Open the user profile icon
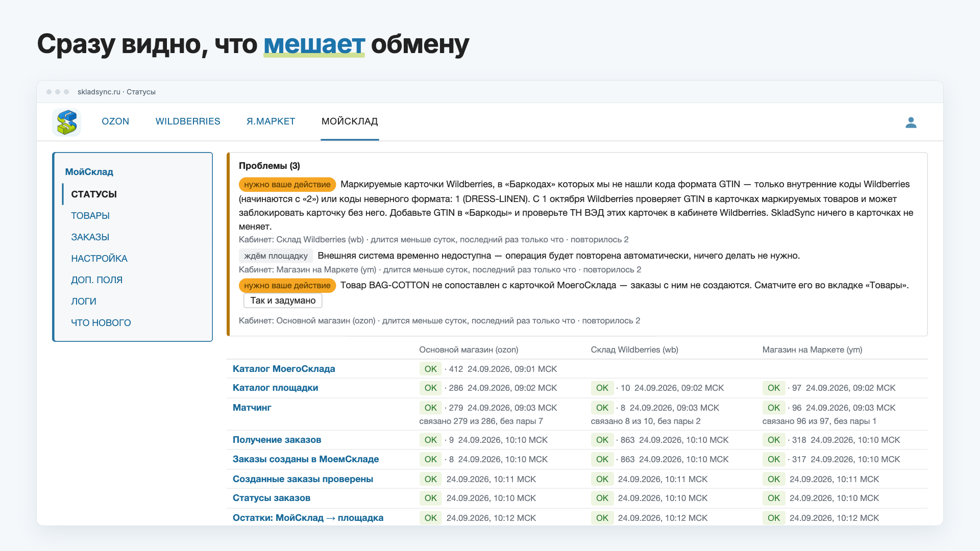The width and height of the screenshot is (980, 551). 911,122
